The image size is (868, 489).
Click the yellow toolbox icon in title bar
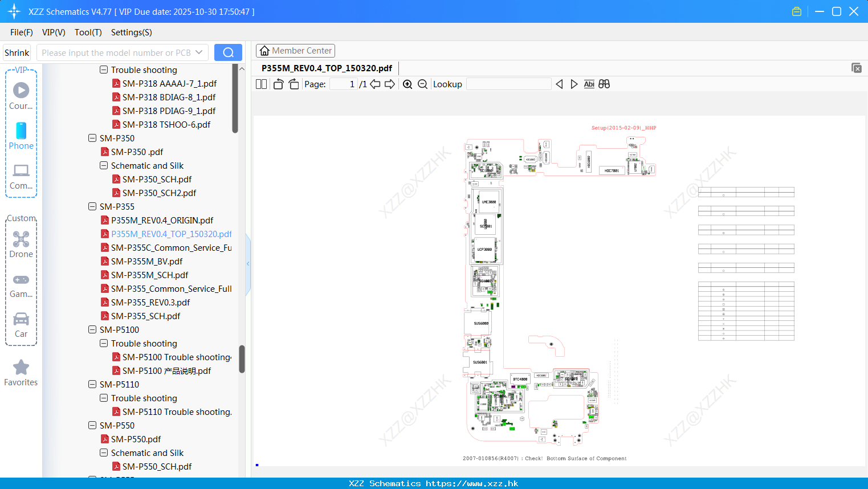[x=797, y=11]
